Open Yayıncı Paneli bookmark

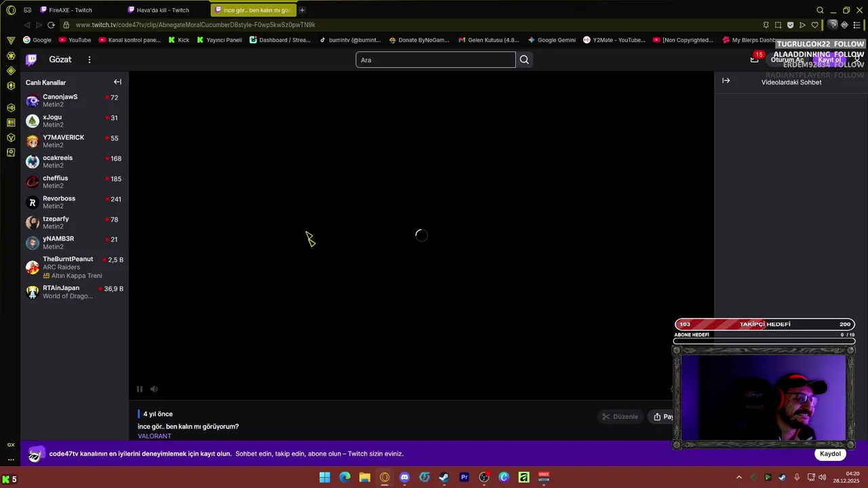(x=219, y=40)
